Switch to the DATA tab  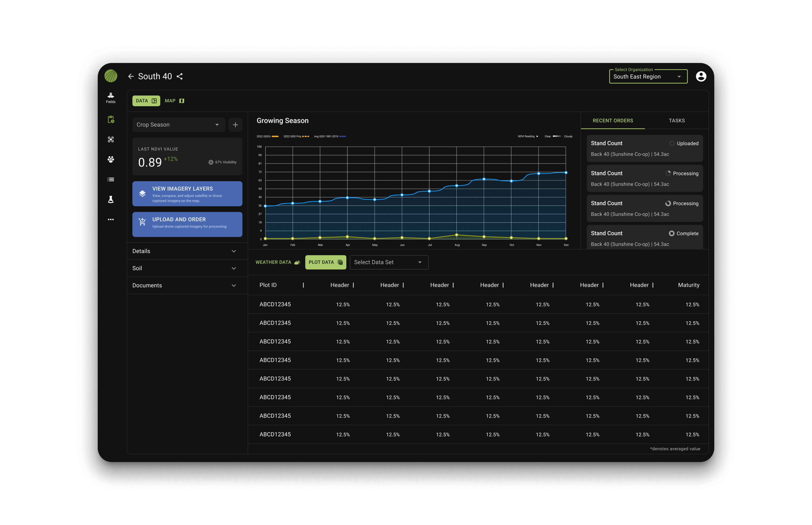[x=146, y=101]
